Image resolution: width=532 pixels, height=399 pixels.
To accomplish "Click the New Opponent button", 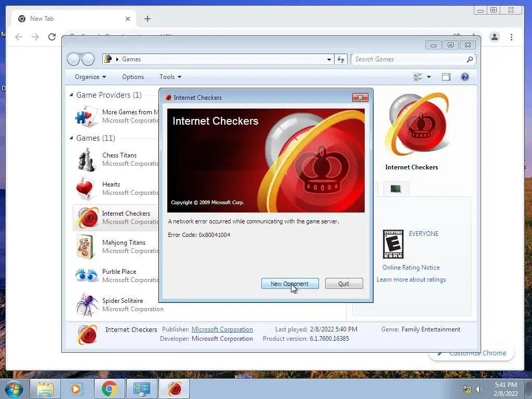I will click(290, 283).
